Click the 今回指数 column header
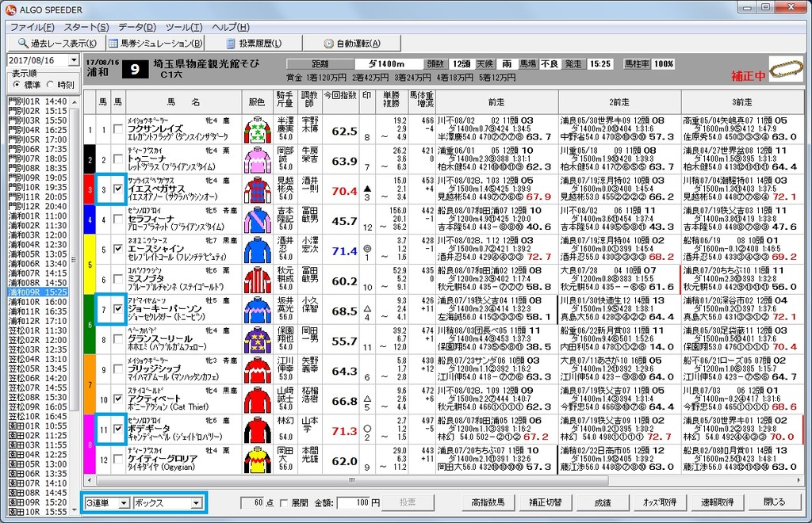 tap(341, 102)
